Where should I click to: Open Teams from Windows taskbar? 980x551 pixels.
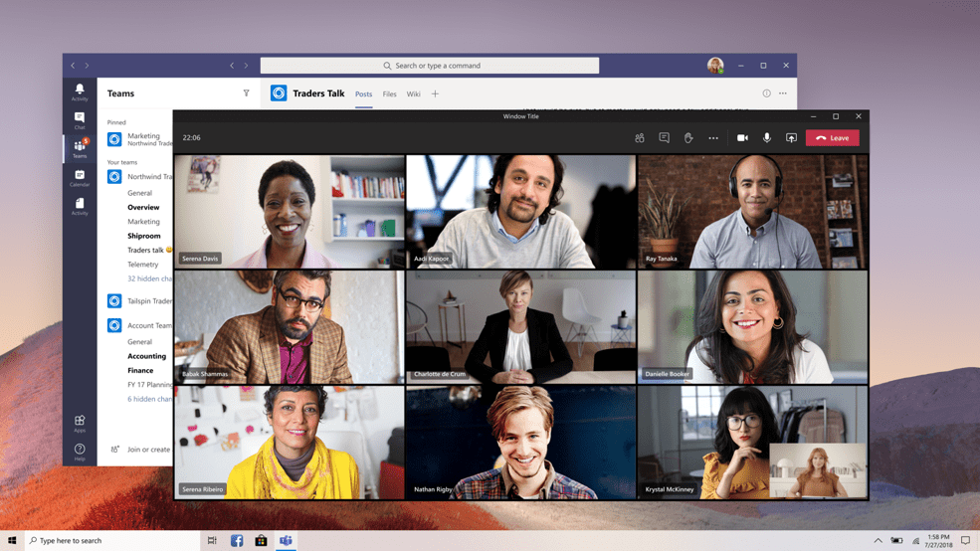tap(286, 541)
